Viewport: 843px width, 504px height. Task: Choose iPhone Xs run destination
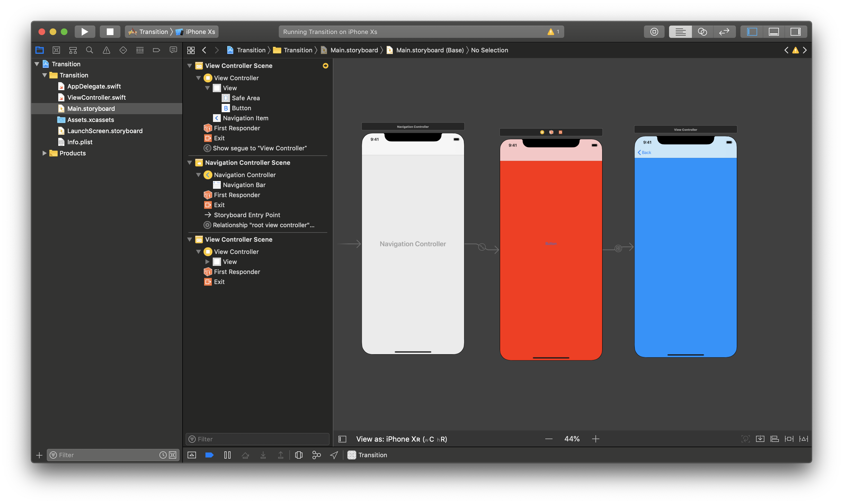click(200, 31)
